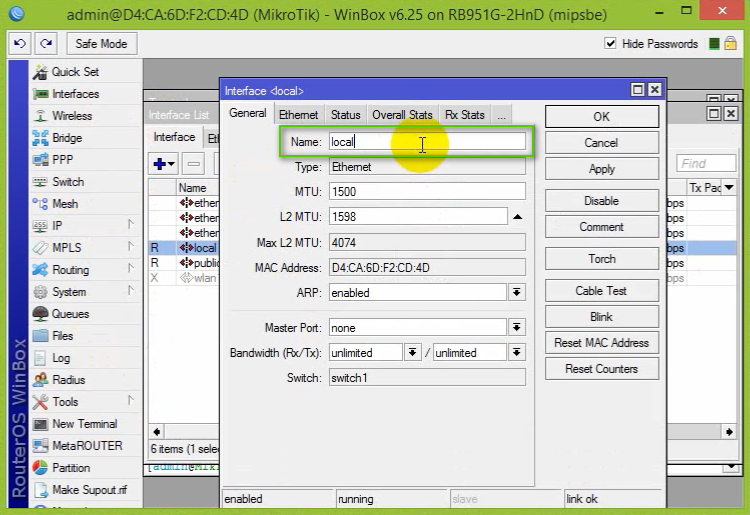Click the WinBox moon logo icon
Image resolution: width=750 pixels, height=515 pixels.
coord(17,13)
